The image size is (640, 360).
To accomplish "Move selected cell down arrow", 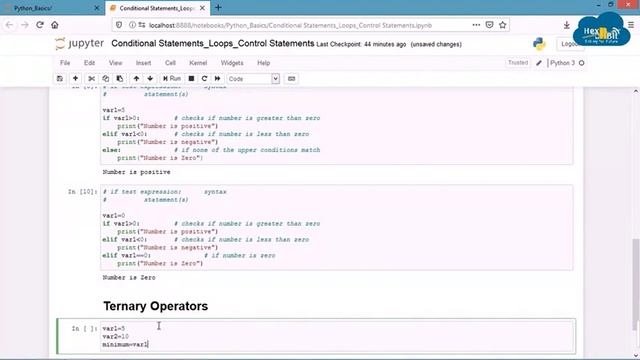I will click(x=150, y=78).
